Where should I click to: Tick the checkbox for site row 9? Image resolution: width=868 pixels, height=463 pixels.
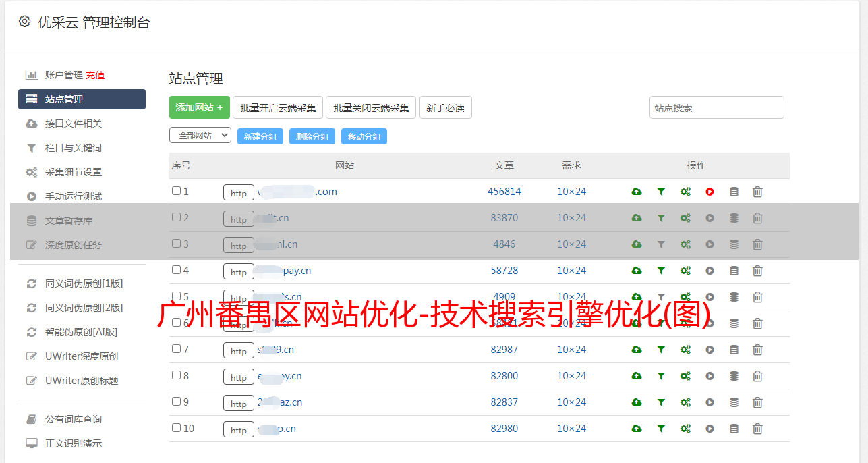[x=176, y=402]
